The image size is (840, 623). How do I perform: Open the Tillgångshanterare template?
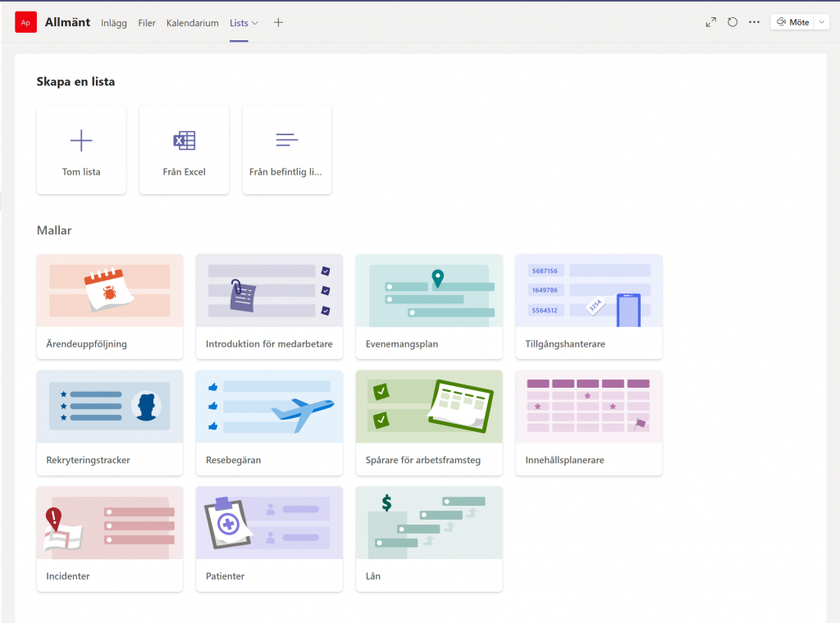coord(588,307)
